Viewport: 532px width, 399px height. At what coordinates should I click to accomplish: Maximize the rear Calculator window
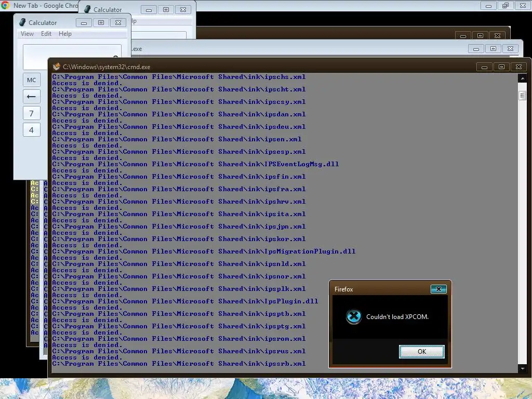point(166,10)
